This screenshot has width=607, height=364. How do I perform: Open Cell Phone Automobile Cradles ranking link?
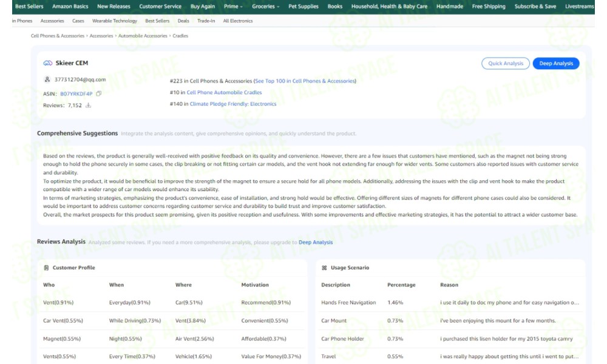224,92
